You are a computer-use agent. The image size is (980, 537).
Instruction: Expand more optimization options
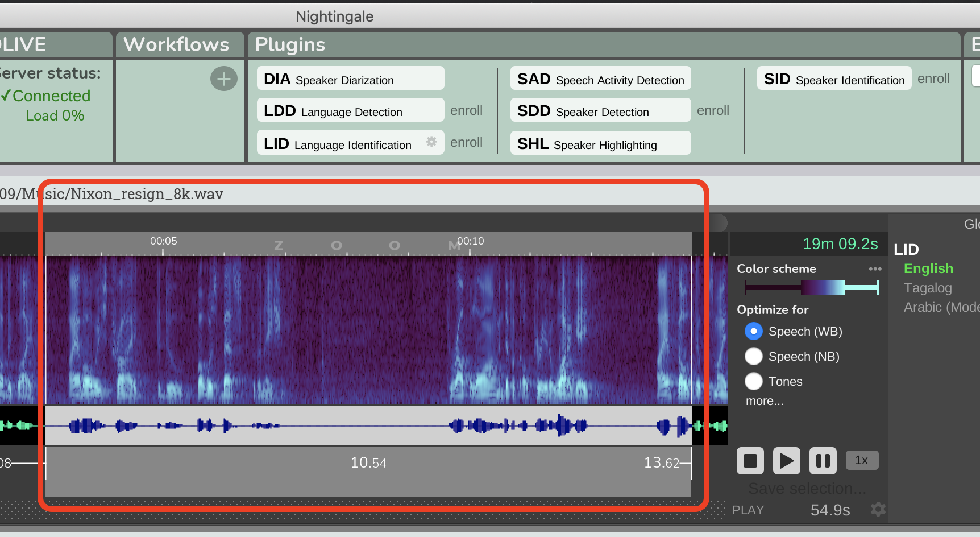764,401
